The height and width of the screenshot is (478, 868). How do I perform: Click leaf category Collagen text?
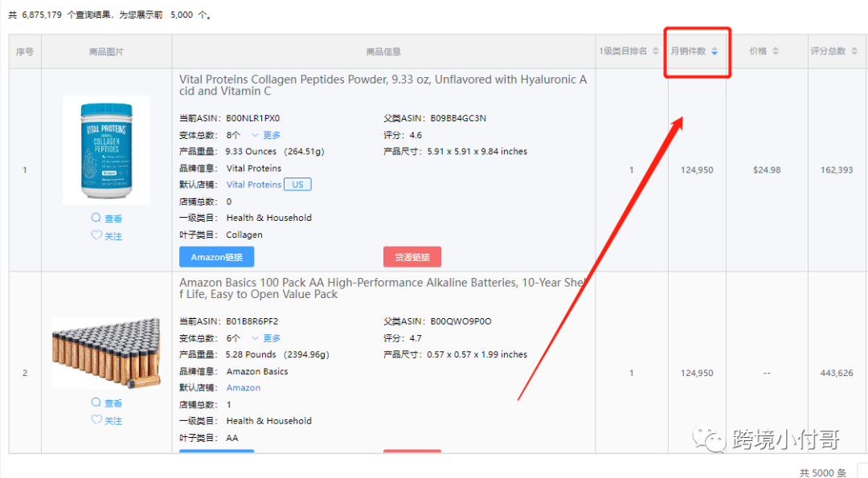(244, 235)
